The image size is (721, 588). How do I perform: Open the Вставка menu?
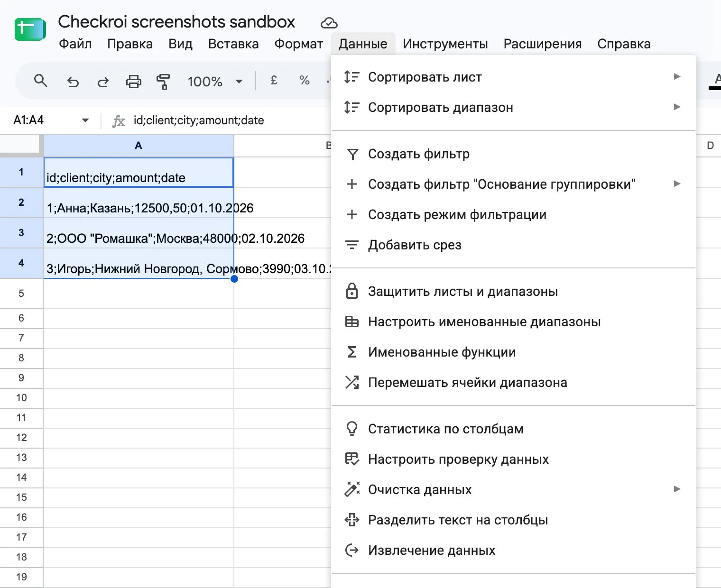pyautogui.click(x=233, y=44)
